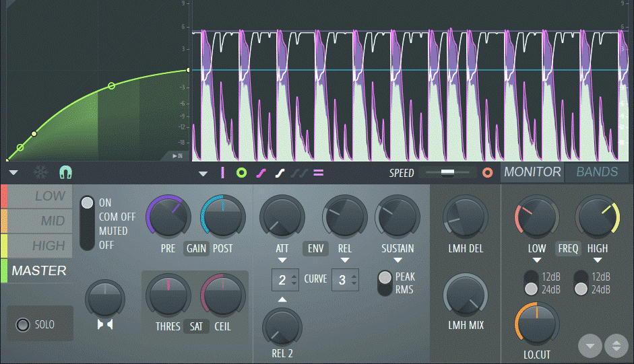Toggle the pink horizontal lines icon
The width and height of the screenshot is (634, 364).
pos(319,174)
